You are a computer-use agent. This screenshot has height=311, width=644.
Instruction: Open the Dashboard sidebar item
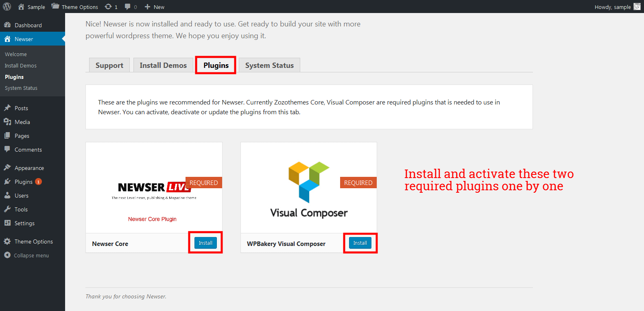coord(28,25)
